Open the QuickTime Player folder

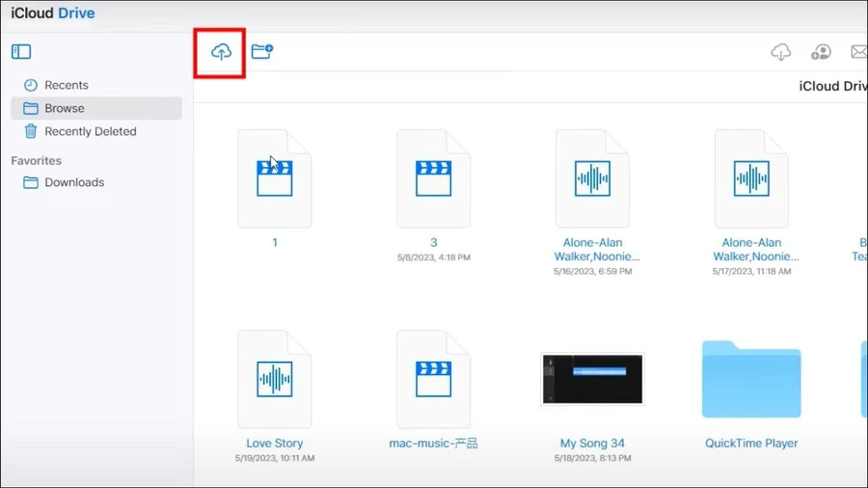pyautogui.click(x=751, y=379)
